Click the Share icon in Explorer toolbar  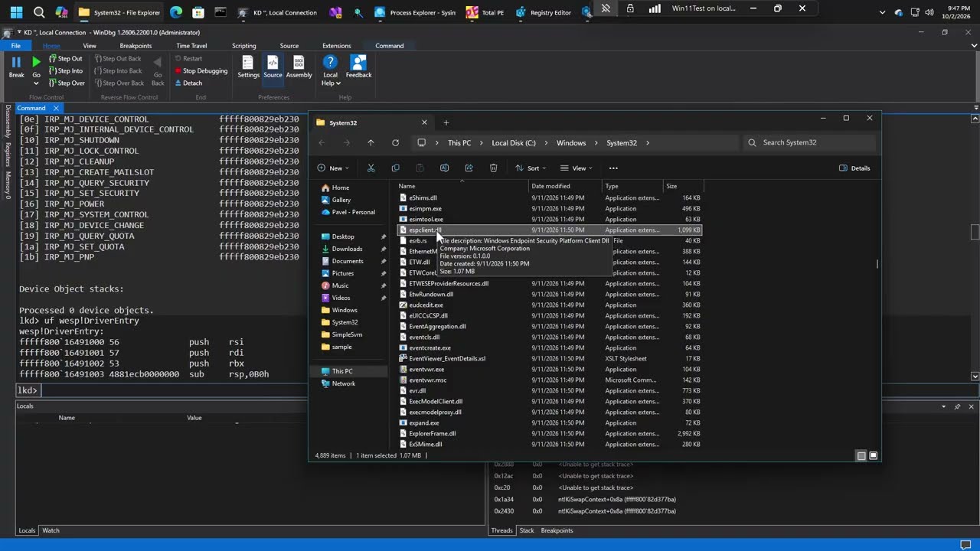(x=469, y=168)
